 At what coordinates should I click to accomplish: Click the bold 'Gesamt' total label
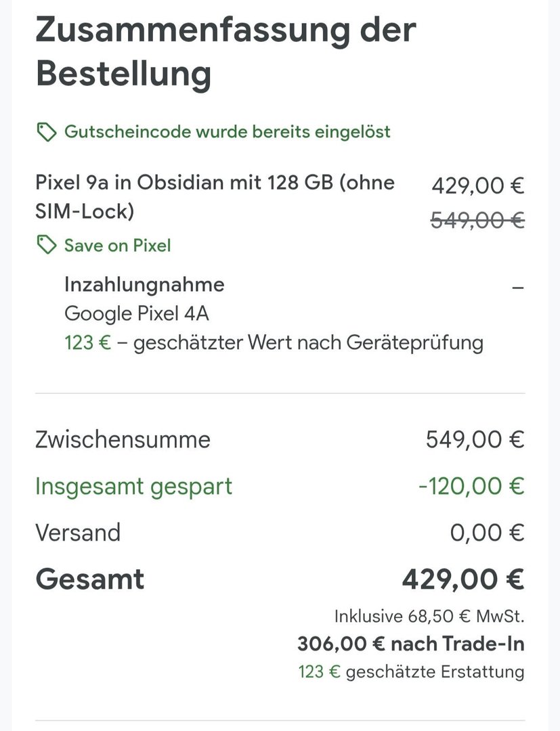pos(89,579)
